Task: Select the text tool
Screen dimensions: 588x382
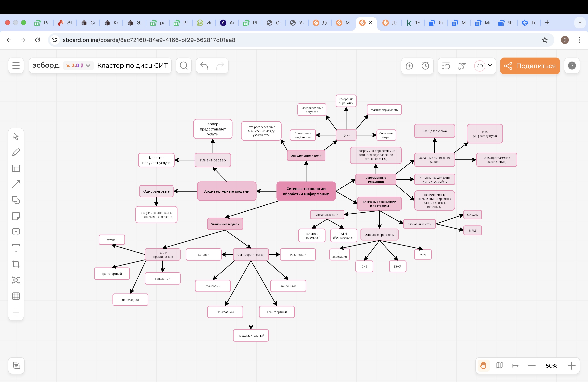Action: 16,248
